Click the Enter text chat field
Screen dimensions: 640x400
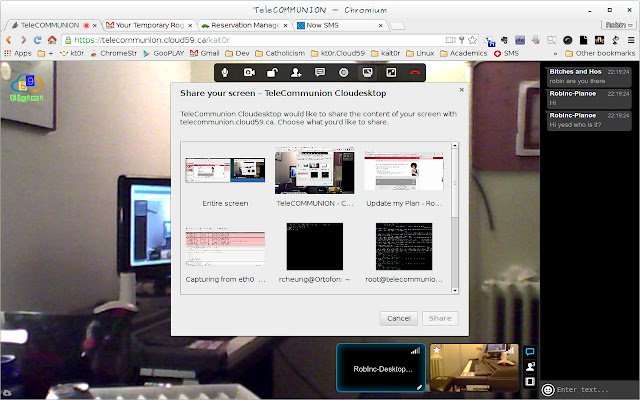(596, 390)
